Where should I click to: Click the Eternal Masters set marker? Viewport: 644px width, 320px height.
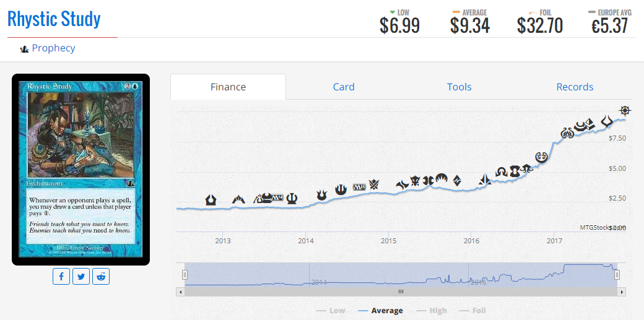515,171
